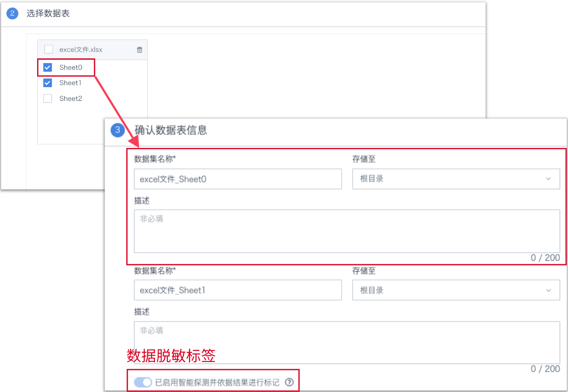Click the step 3 circle badge
This screenshot has width=568, height=392.
tap(118, 130)
